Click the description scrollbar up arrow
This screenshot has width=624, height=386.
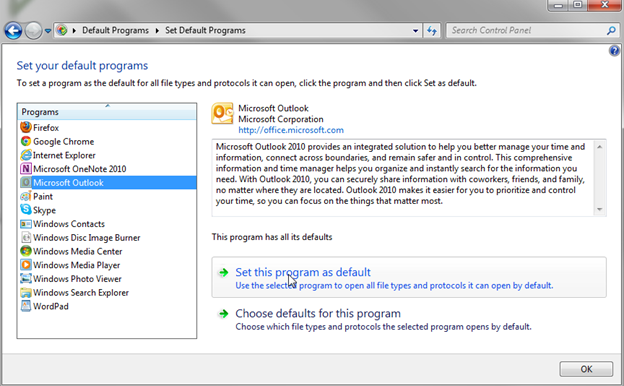tap(599, 147)
